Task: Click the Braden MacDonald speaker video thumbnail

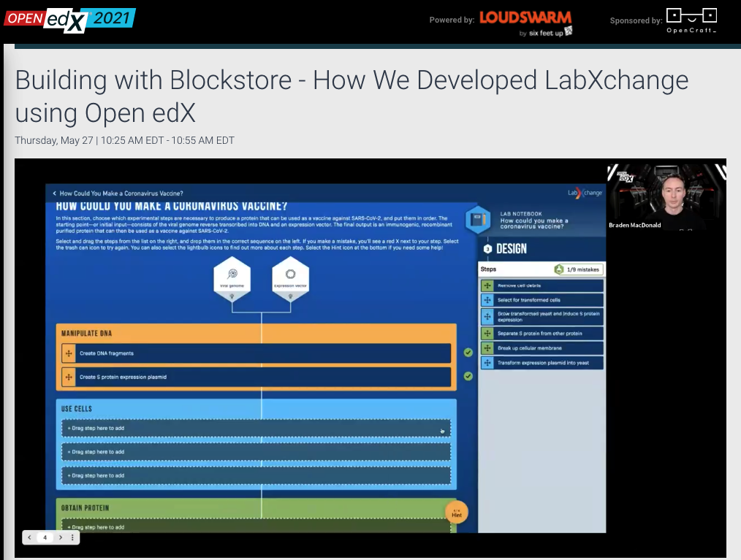Action: point(666,197)
